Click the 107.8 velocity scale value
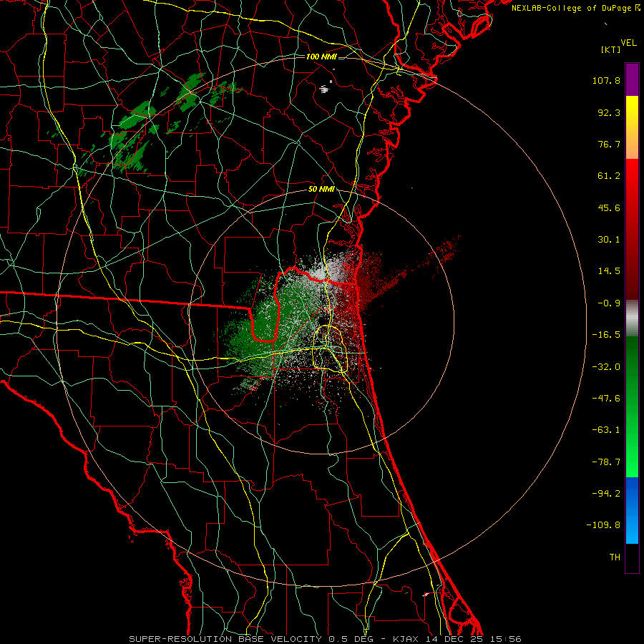Screen dimensions: 644x644 [x=606, y=80]
